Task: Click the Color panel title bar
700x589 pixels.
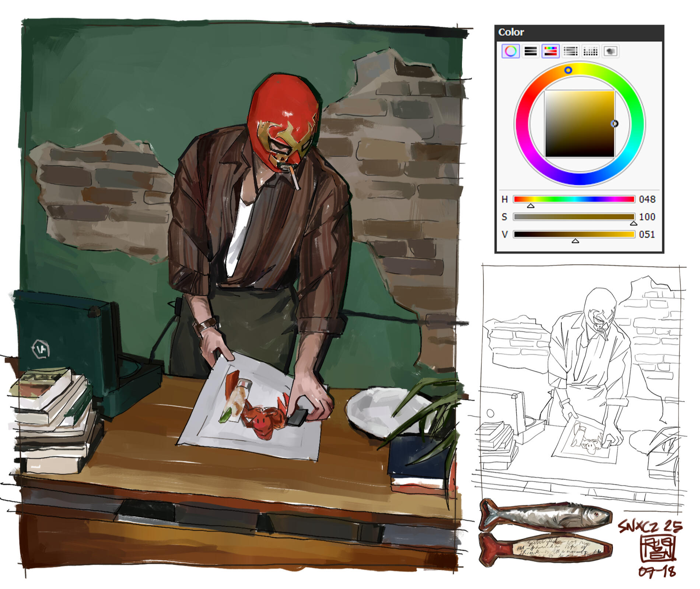Action: click(578, 32)
